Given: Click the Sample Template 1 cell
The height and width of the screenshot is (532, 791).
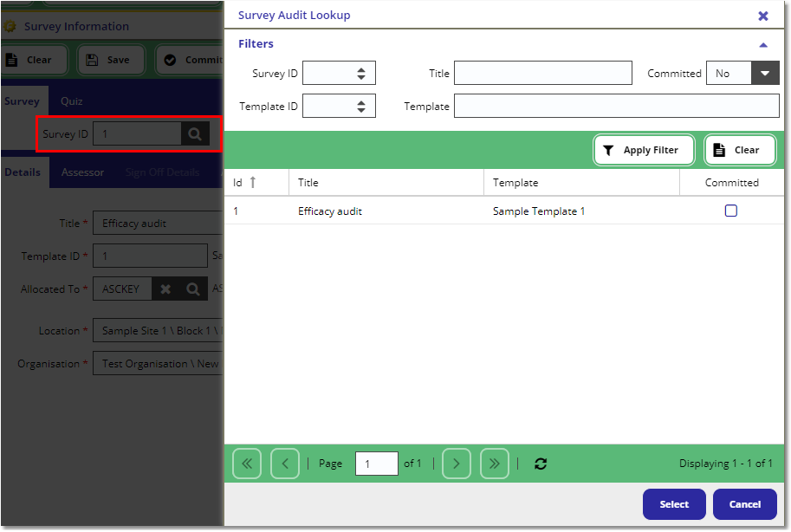Looking at the screenshot, I should [538, 211].
